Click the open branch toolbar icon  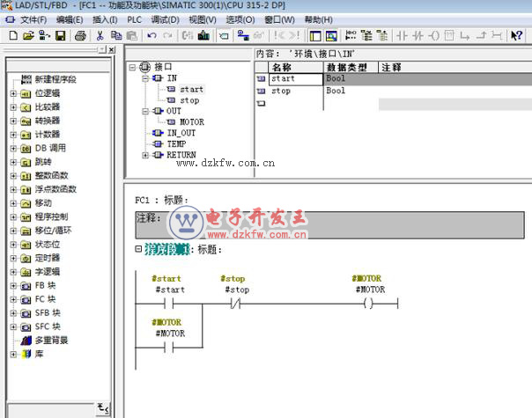tap(465, 35)
